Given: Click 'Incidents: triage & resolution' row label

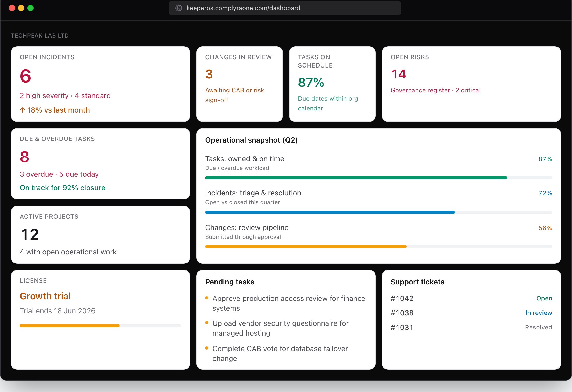Looking at the screenshot, I should coord(253,193).
